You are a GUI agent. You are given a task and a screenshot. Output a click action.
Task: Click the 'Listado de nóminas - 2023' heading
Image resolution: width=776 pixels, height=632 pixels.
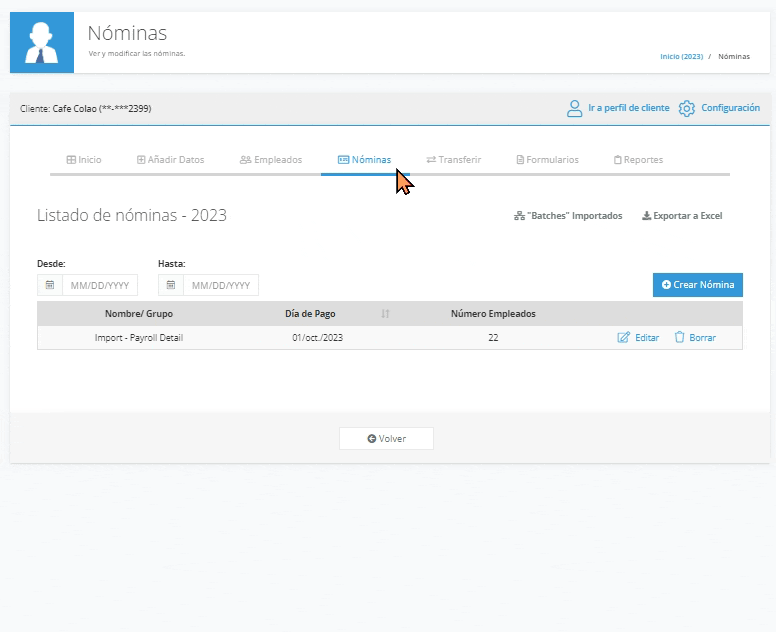click(x=132, y=215)
